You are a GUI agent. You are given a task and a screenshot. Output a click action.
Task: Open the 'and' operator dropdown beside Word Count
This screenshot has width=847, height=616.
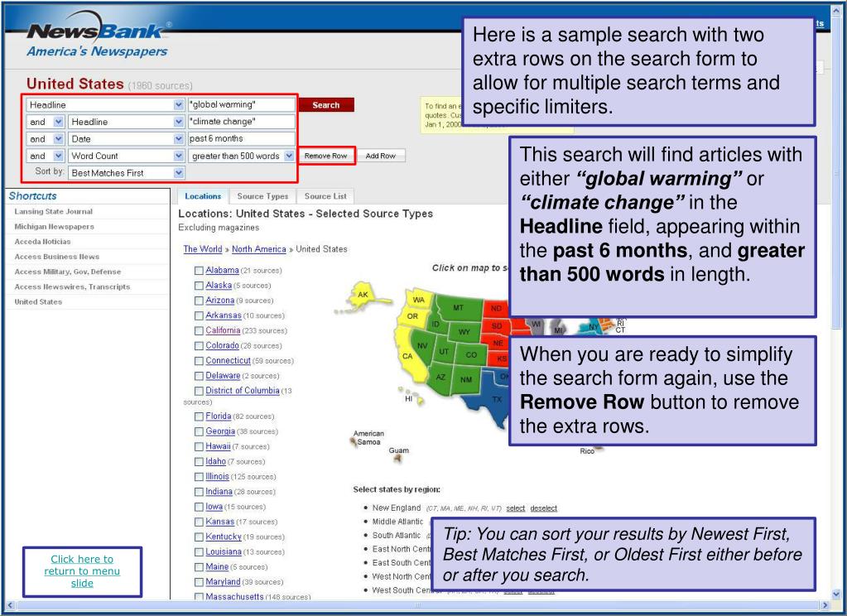coord(58,156)
